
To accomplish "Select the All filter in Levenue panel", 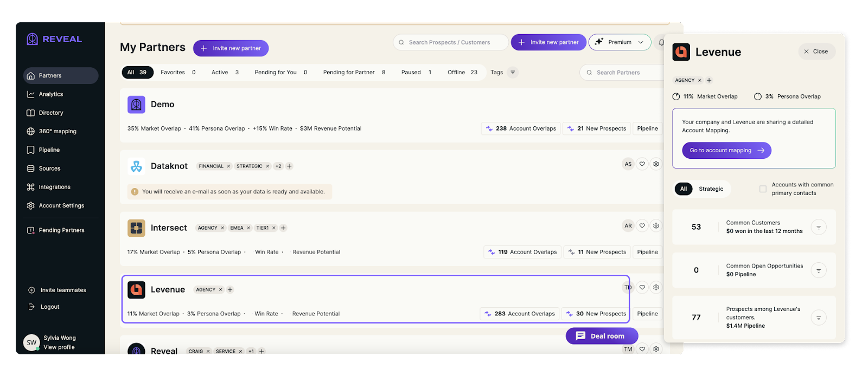I will point(684,189).
